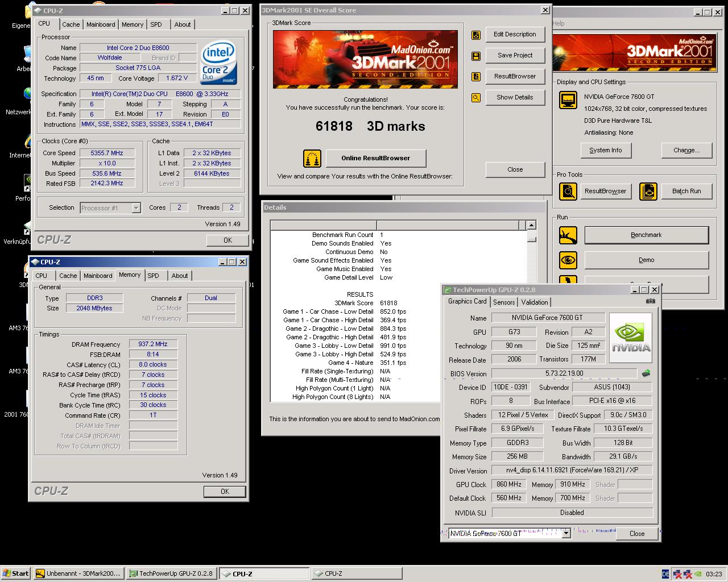Click the Close button in GPU-Z
The height and width of the screenshot is (582, 728).
coord(637,534)
